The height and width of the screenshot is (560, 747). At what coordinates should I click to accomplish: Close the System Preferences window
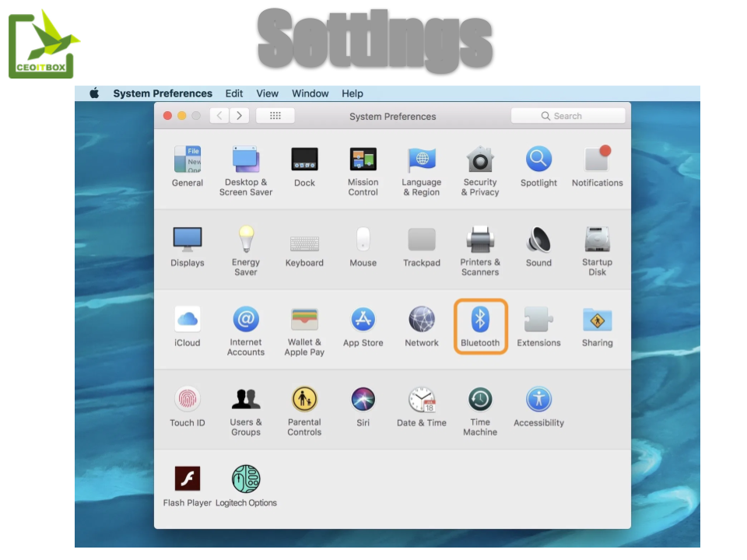pyautogui.click(x=167, y=116)
